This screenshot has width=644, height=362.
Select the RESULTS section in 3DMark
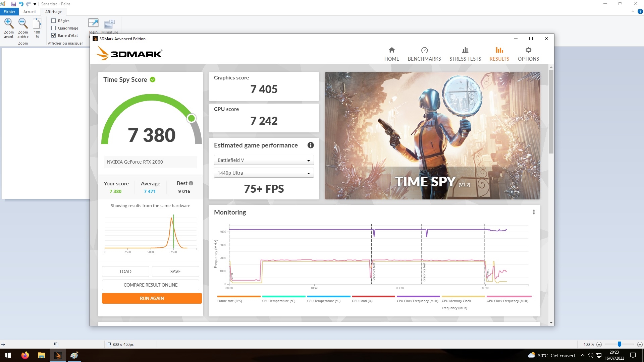click(x=499, y=54)
